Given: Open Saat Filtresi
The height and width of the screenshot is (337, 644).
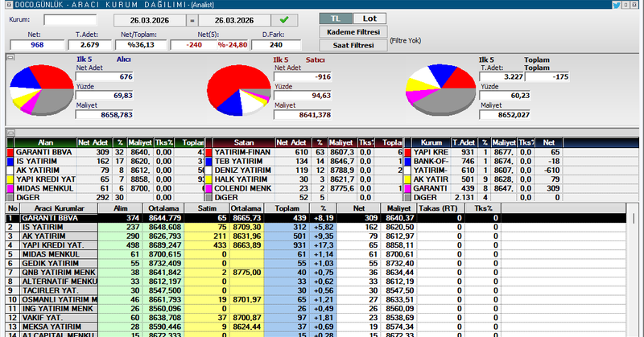Looking at the screenshot, I should (353, 45).
